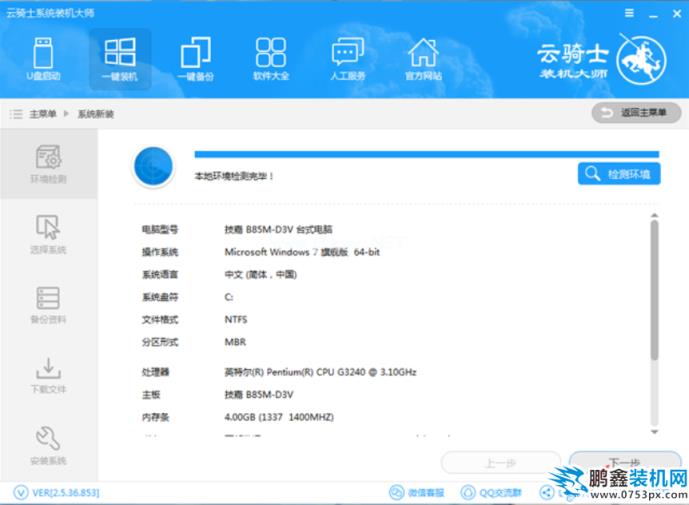
Task: Select the 选择系统 sidebar step
Action: point(48,234)
